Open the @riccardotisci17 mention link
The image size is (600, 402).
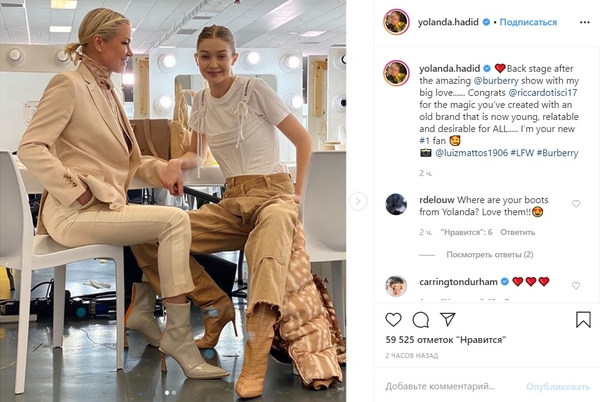pos(543,93)
